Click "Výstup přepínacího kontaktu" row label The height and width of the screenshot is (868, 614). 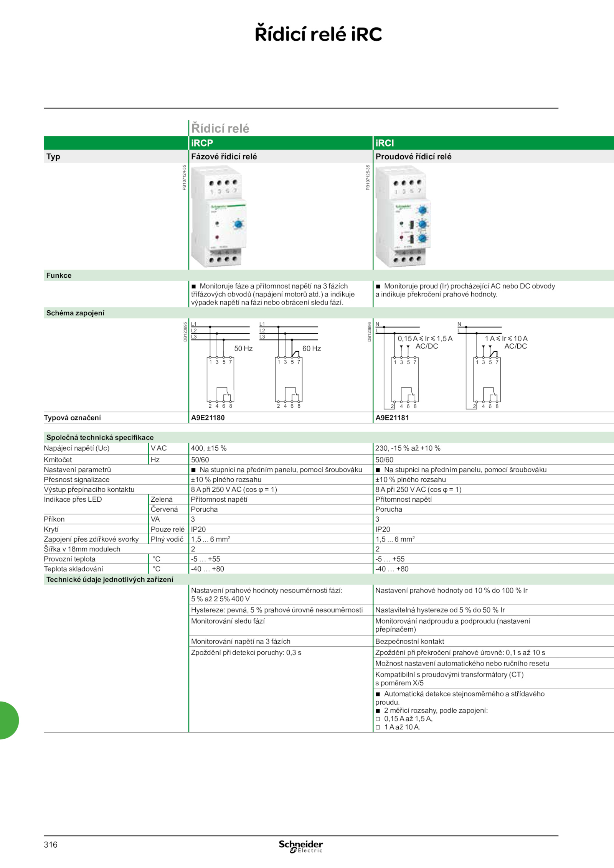tap(89, 489)
